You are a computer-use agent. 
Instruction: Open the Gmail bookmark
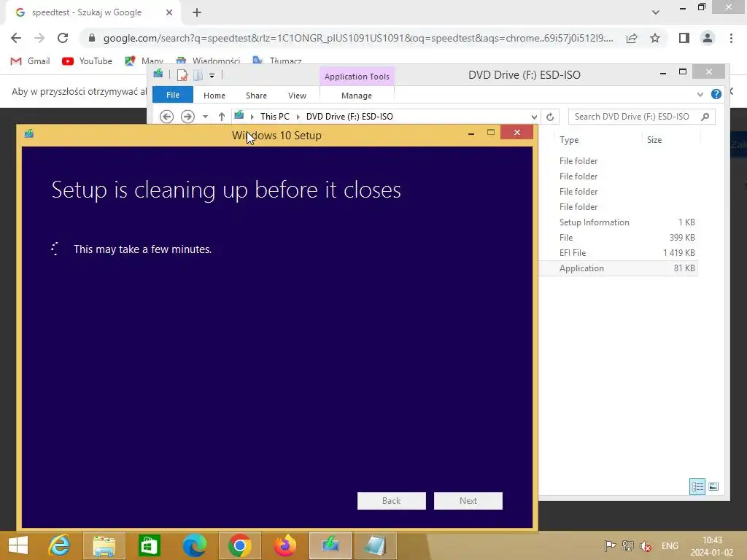pyautogui.click(x=31, y=61)
